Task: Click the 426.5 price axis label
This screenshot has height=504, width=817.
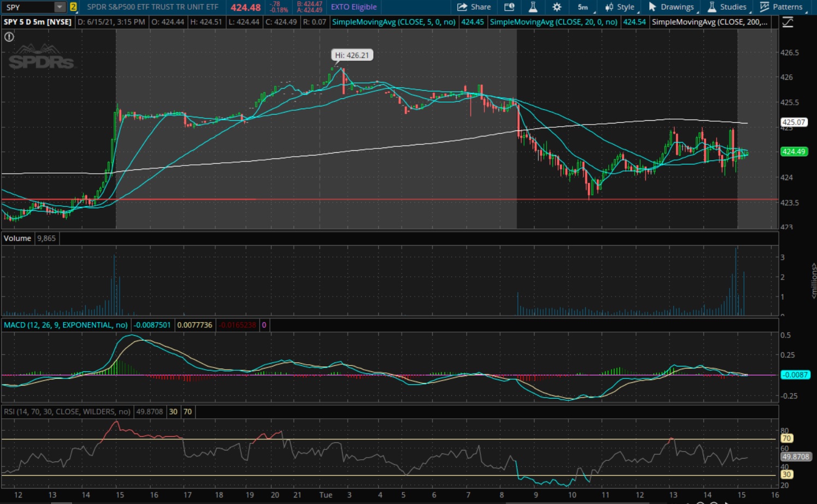Action: [789, 52]
